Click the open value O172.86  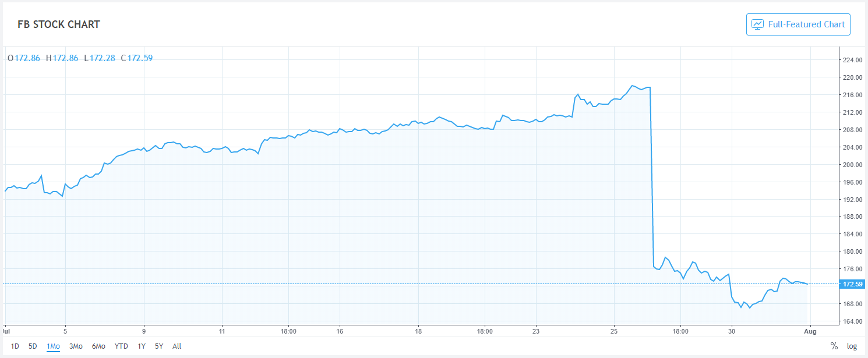point(24,58)
